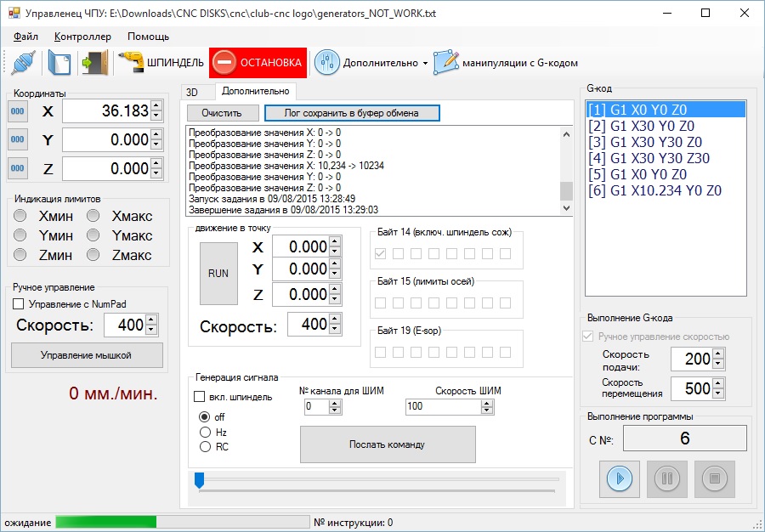This screenshot has height=532, width=765.
Task: Click the log scrollbar down arrow
Action: pyautogui.click(x=566, y=208)
